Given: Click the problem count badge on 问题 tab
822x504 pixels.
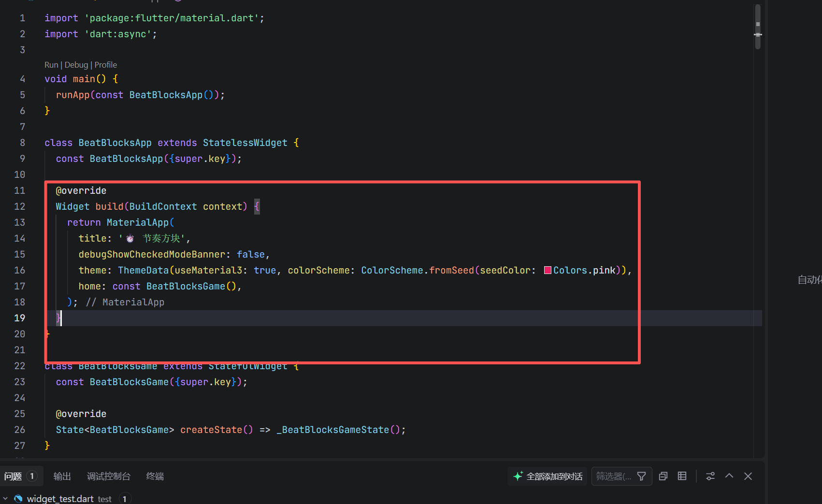Looking at the screenshot, I should point(32,476).
